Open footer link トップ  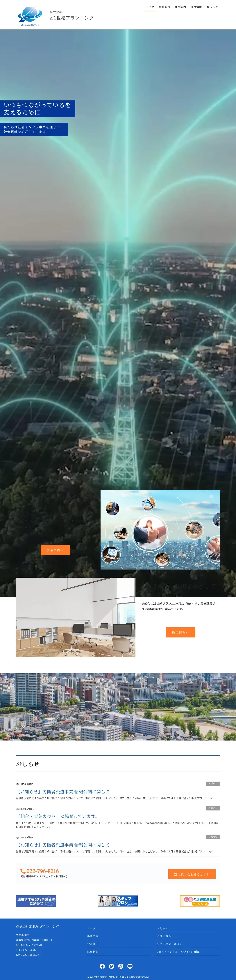click(x=91, y=929)
